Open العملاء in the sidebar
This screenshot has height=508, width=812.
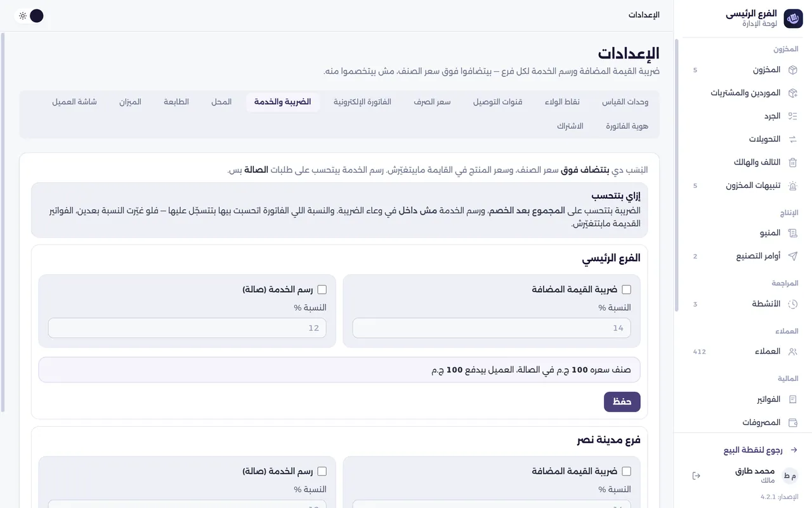pyautogui.click(x=743, y=352)
